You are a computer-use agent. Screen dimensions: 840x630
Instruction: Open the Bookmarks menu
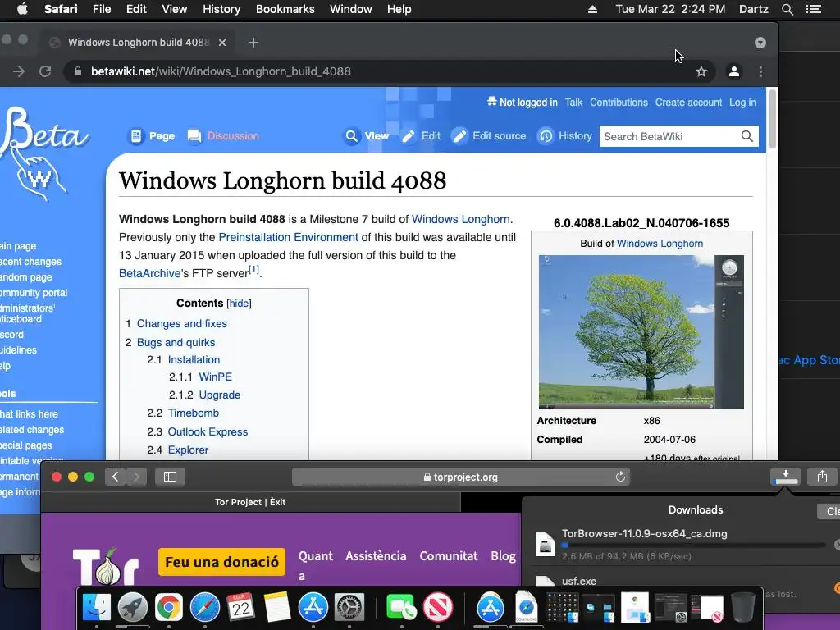coord(285,9)
